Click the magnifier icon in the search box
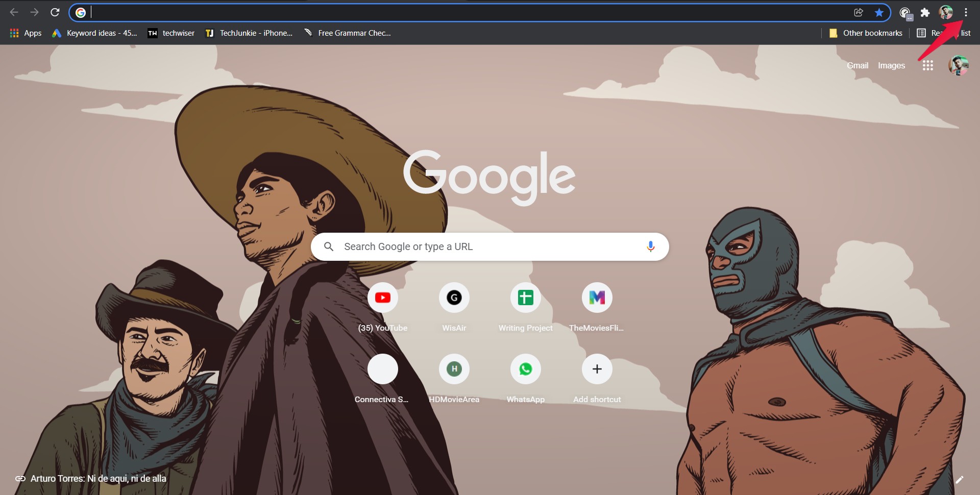The width and height of the screenshot is (980, 495). click(x=329, y=247)
